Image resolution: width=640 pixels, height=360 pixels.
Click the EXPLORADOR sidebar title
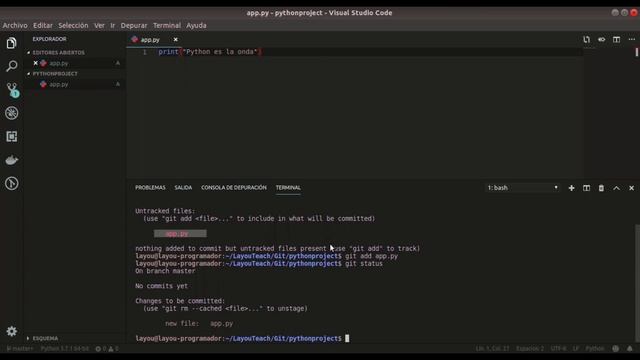tap(49, 39)
